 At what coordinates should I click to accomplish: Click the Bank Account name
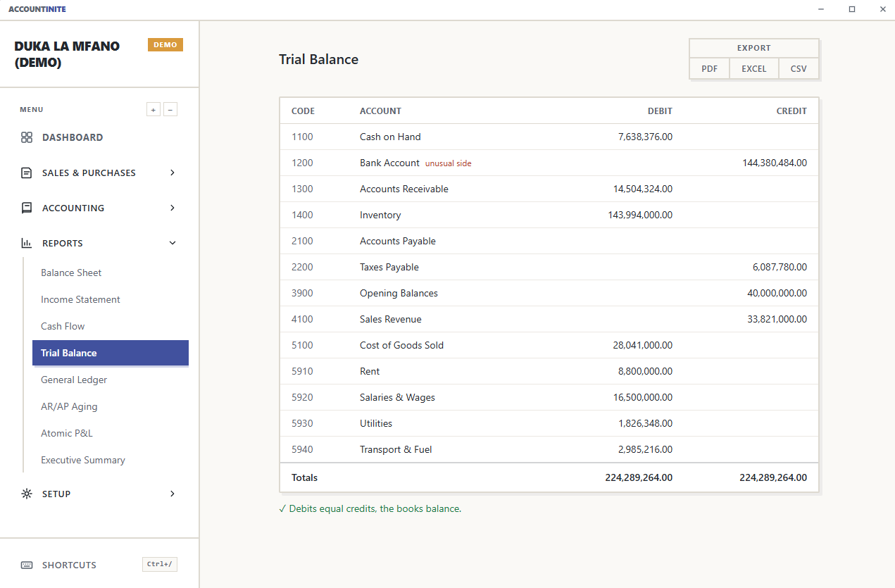coord(389,163)
